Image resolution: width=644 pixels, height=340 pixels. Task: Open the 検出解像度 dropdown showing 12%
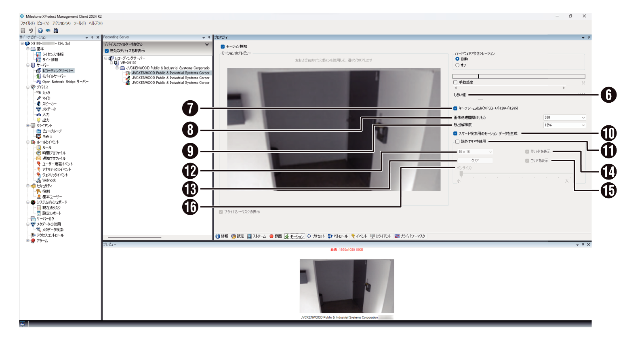[564, 125]
